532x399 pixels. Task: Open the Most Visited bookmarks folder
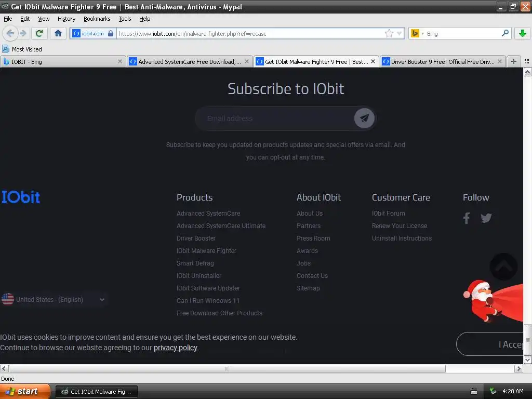tap(22, 49)
